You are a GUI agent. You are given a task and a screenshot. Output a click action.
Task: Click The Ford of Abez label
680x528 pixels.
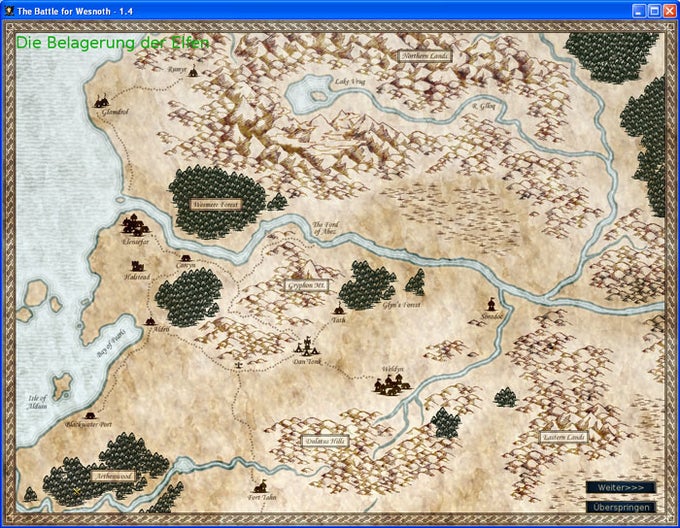click(326, 228)
